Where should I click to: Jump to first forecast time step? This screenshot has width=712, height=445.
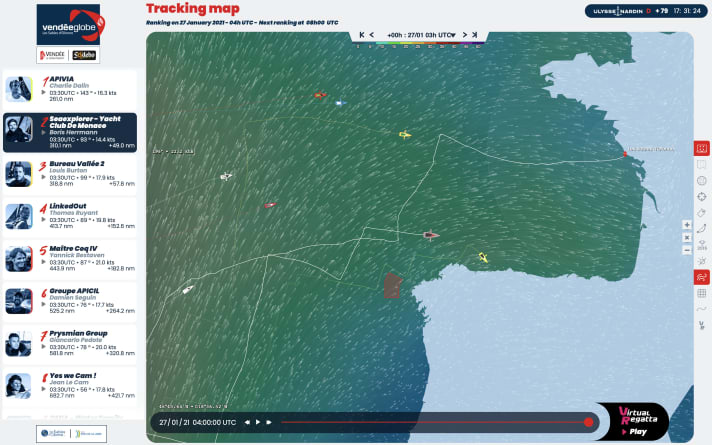(x=362, y=34)
